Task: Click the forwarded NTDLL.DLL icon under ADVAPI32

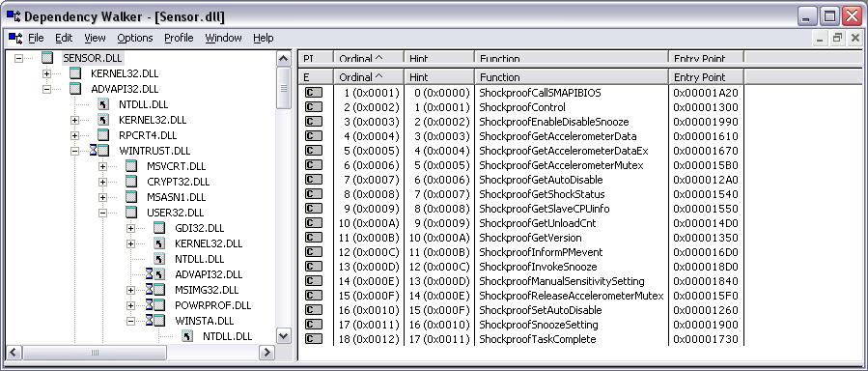Action: click(103, 104)
